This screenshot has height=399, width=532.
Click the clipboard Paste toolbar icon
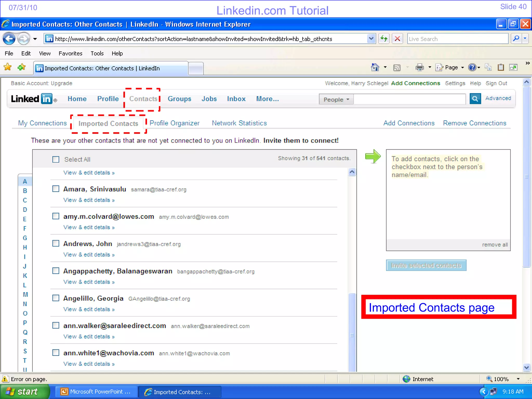[x=501, y=68]
